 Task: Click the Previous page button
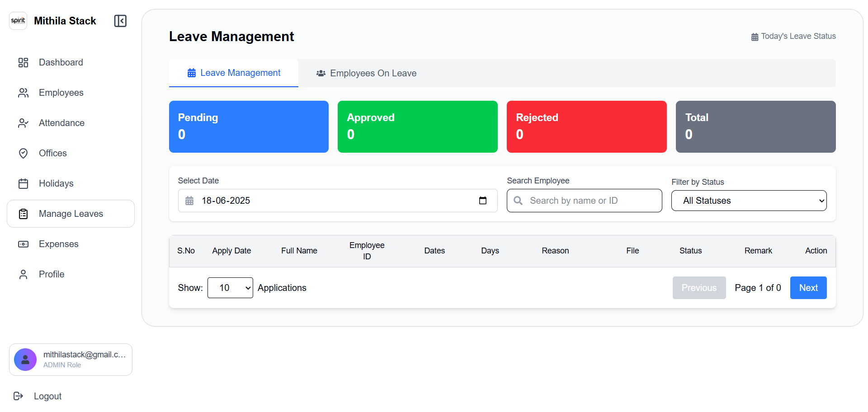pos(699,288)
